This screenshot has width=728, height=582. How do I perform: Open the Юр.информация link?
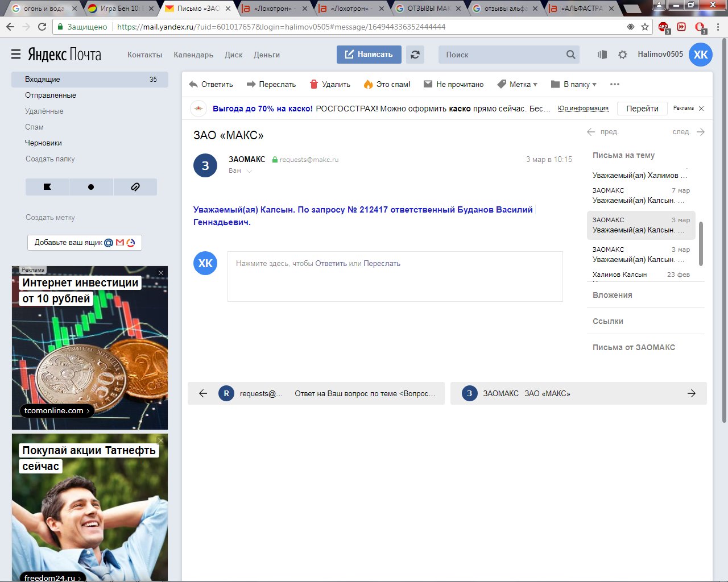(x=583, y=108)
